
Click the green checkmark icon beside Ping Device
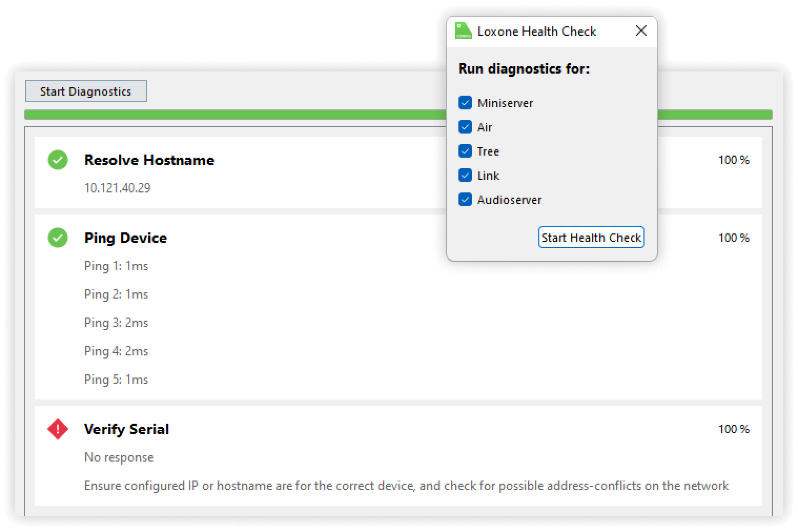tap(58, 238)
